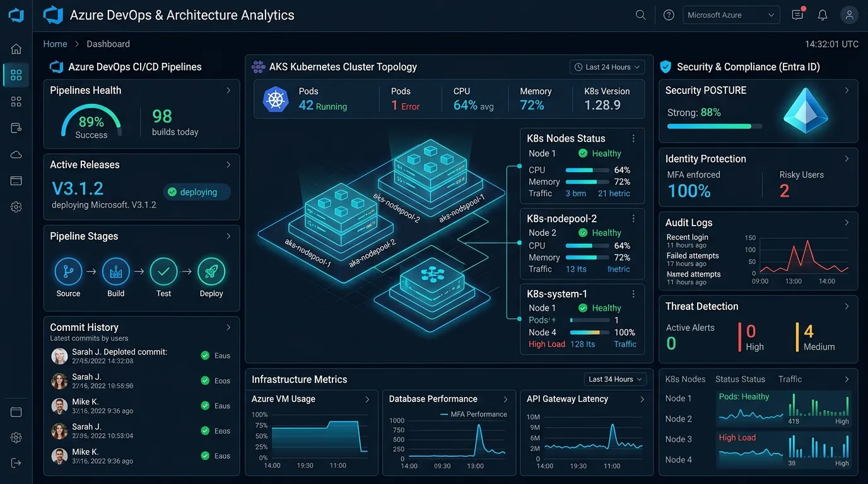Viewport: 868px width, 484px height.
Task: Navigate to Home breadcrumb link
Action: click(x=55, y=44)
